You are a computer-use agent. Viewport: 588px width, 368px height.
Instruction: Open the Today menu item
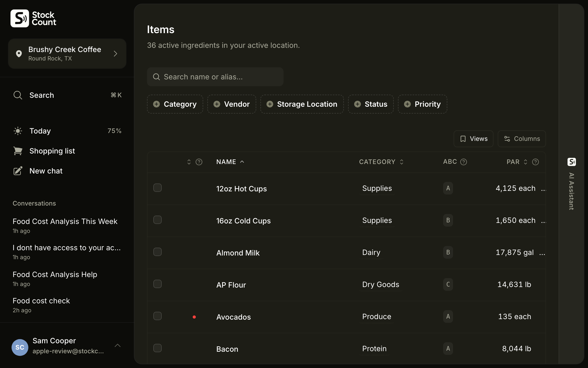tap(67, 131)
